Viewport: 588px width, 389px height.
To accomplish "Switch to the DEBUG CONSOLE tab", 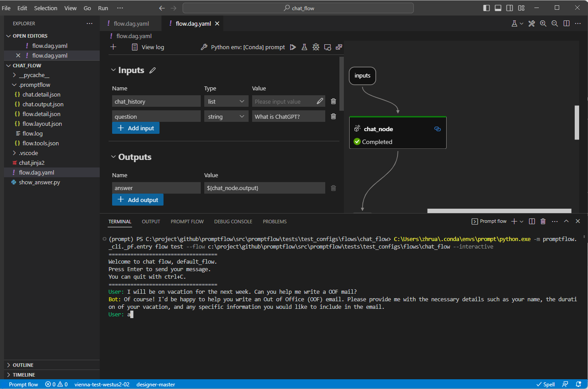I will click(233, 222).
